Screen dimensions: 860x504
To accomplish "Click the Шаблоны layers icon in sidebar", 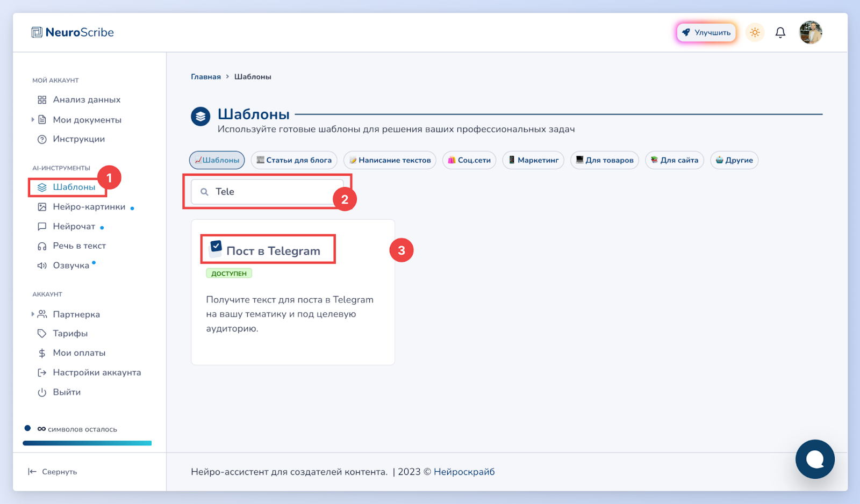I will (42, 187).
